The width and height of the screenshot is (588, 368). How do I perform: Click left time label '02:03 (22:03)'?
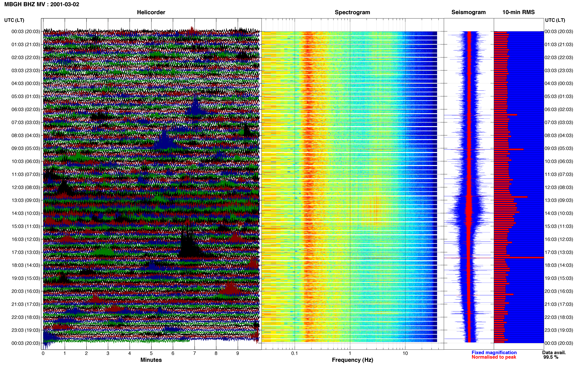click(x=26, y=57)
